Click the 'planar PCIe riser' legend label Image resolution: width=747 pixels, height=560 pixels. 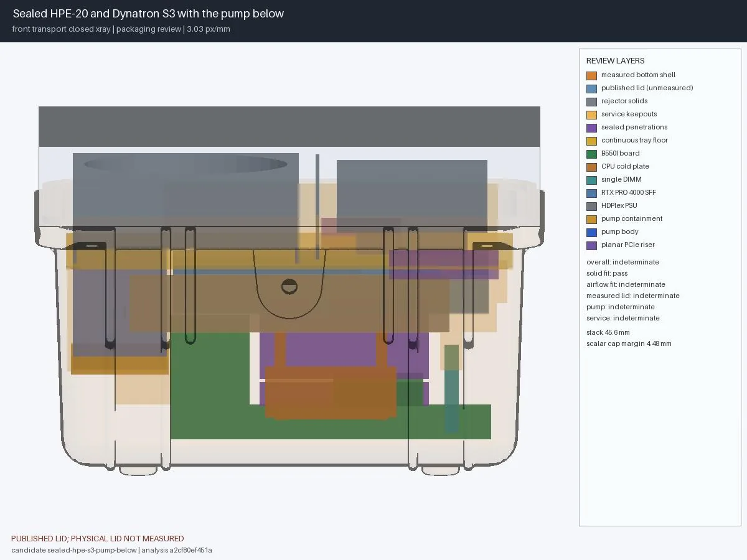[628, 245]
